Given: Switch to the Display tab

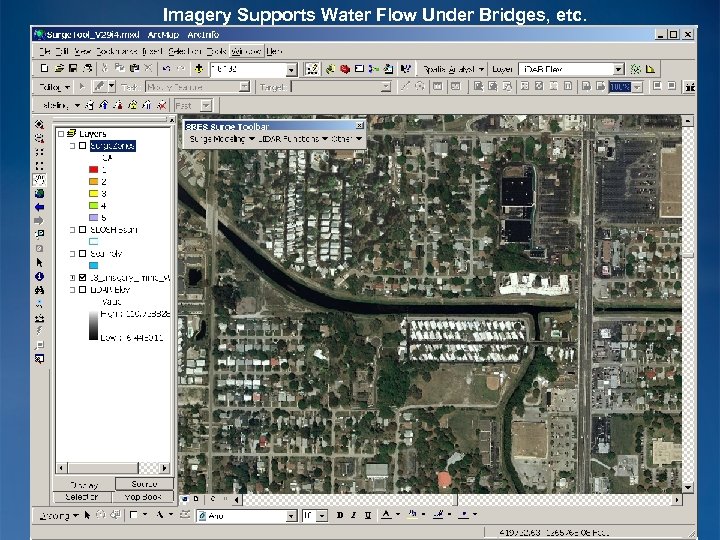Looking at the screenshot, I should point(84,484).
